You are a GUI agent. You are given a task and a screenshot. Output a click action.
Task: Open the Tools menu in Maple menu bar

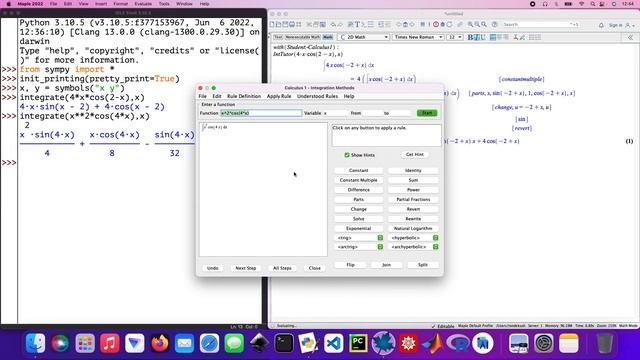[x=164, y=4]
